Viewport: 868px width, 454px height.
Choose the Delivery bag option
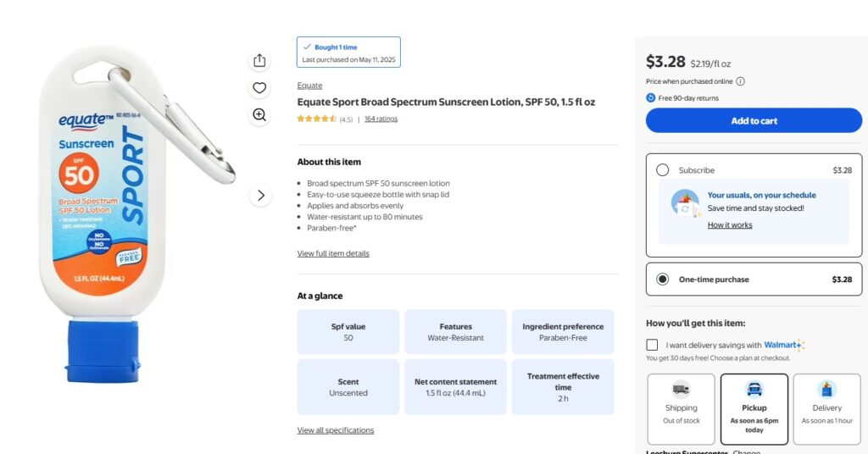tap(826, 408)
